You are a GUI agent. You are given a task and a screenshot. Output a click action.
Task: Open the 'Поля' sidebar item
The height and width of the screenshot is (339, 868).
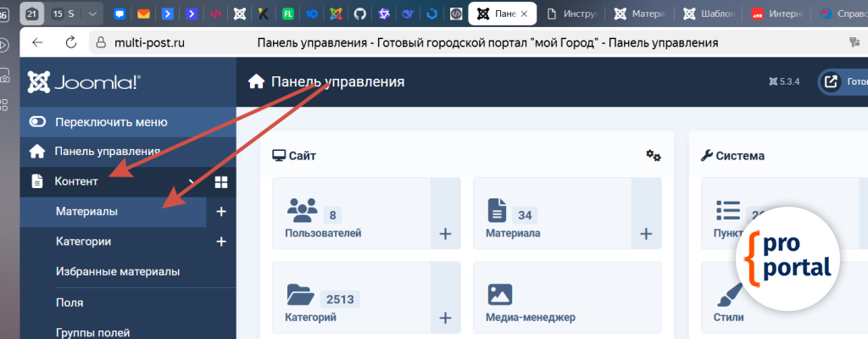point(70,302)
